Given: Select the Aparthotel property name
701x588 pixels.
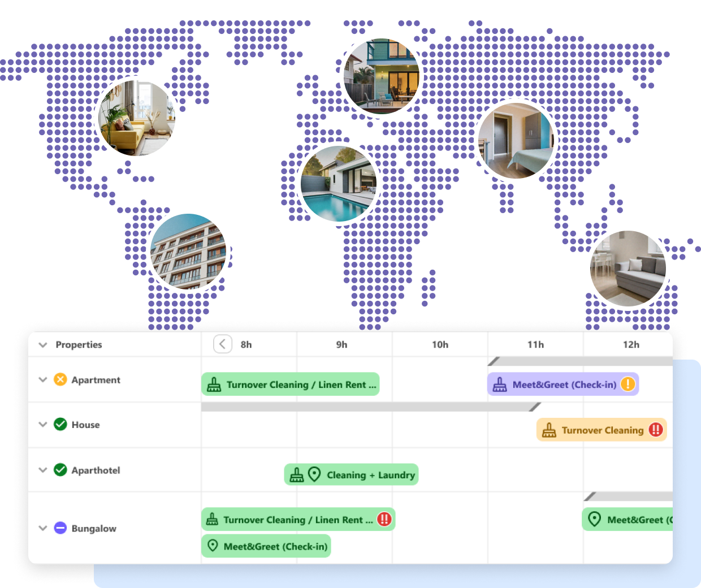Looking at the screenshot, I should 96,470.
